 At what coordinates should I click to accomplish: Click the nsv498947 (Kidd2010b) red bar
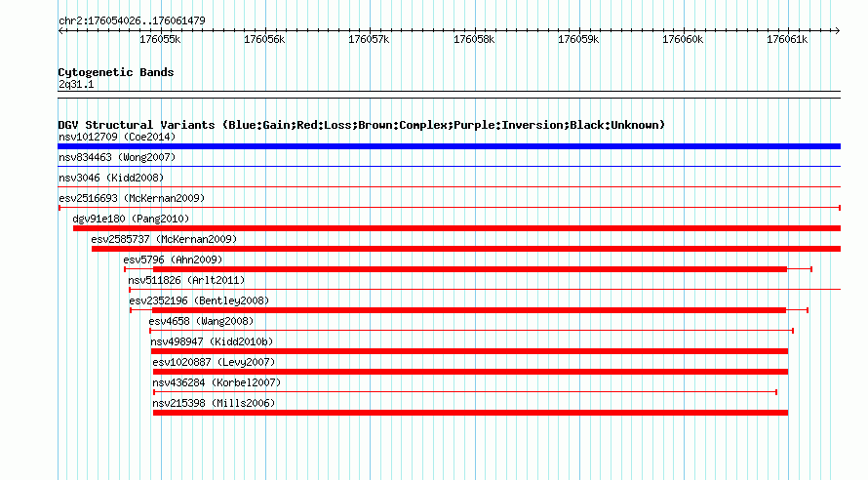click(469, 351)
